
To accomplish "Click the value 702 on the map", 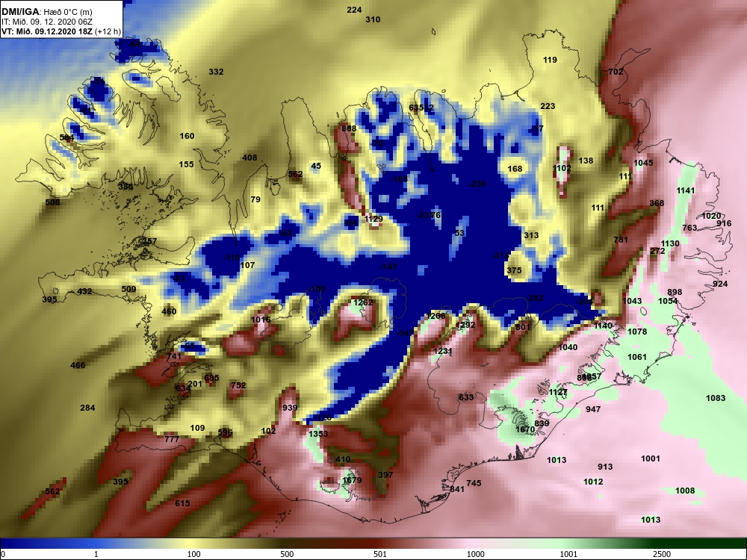I will click(x=616, y=72).
